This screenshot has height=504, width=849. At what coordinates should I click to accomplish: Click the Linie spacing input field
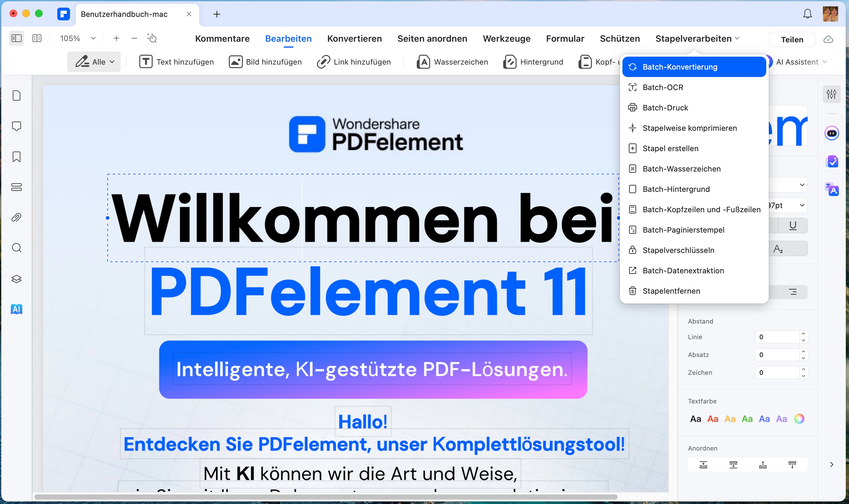click(777, 337)
